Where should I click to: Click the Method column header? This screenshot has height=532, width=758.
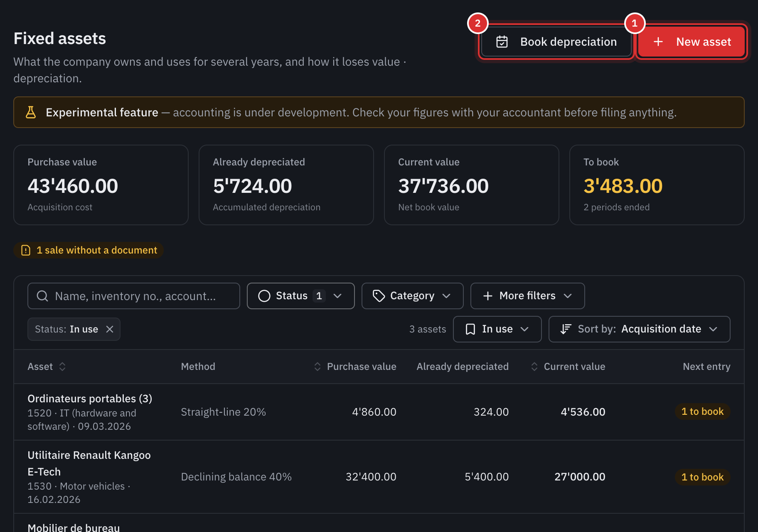[x=198, y=367]
